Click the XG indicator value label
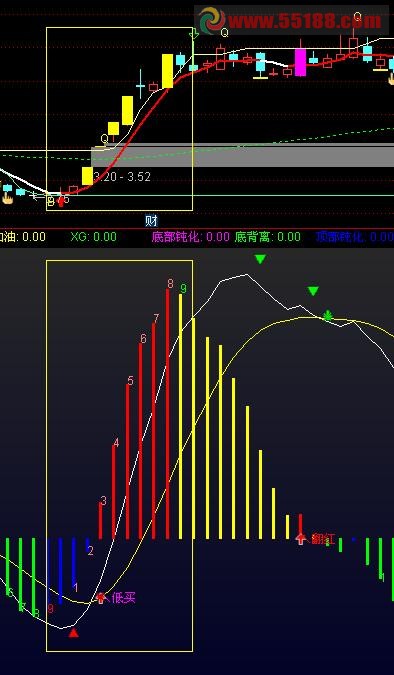The image size is (394, 675). click(x=93, y=237)
